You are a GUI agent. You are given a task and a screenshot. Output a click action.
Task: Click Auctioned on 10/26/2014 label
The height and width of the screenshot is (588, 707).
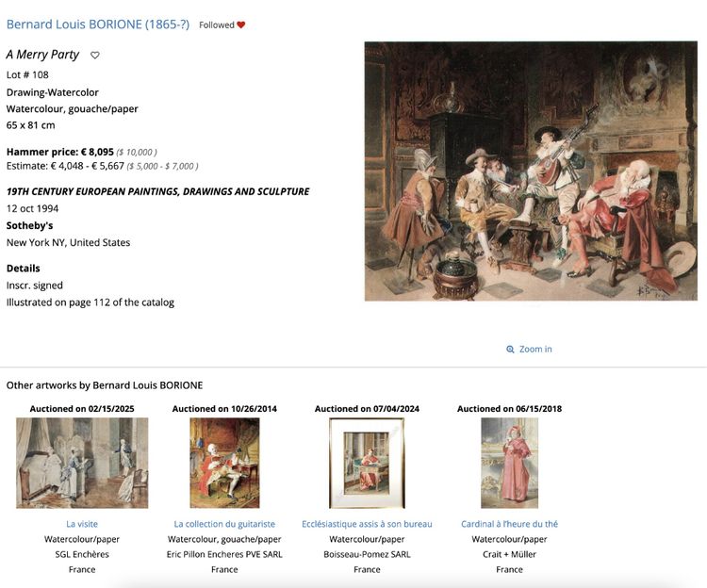pyautogui.click(x=224, y=409)
